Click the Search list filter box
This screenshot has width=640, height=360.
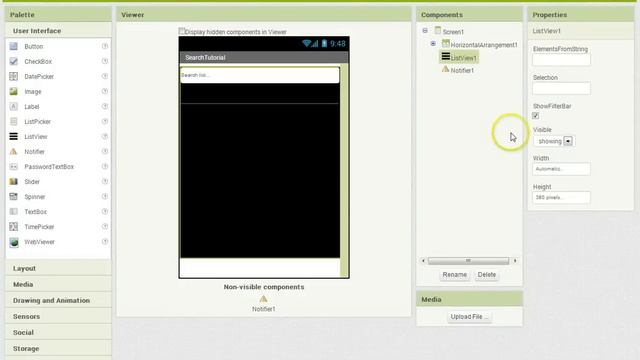pos(260,75)
